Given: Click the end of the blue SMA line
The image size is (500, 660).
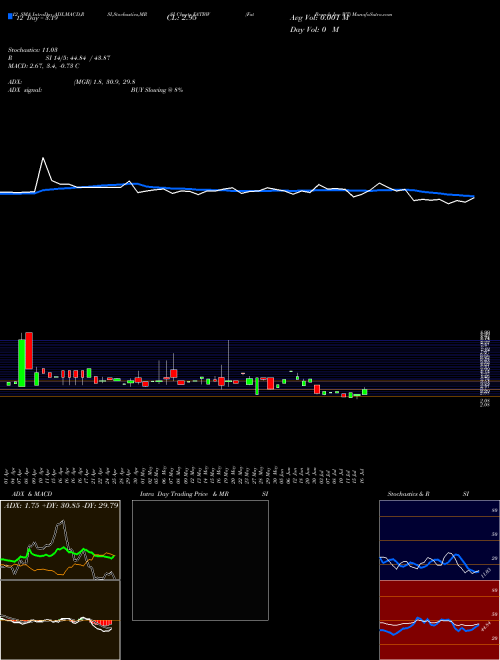Looking at the screenshot, I should click(473, 196).
